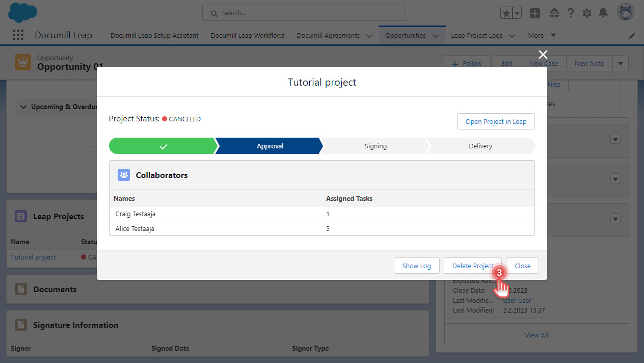Open Salesforce Help with the question mark icon
Image resolution: width=644 pixels, height=363 pixels.
tap(570, 13)
